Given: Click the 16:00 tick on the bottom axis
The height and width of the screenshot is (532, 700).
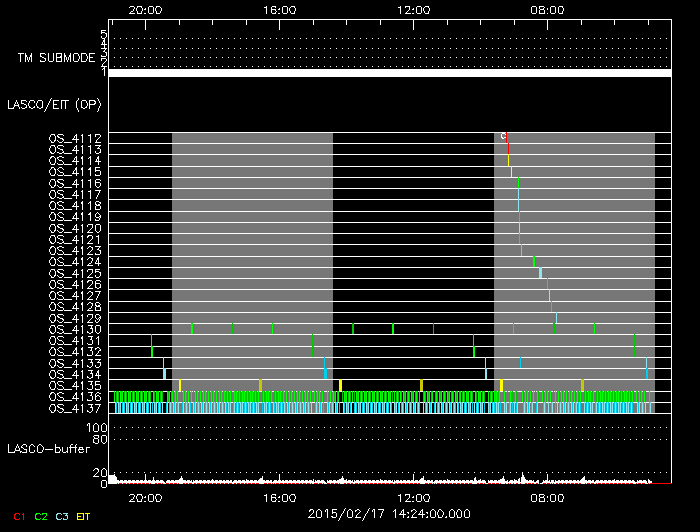Looking at the screenshot, I should pyautogui.click(x=279, y=498).
